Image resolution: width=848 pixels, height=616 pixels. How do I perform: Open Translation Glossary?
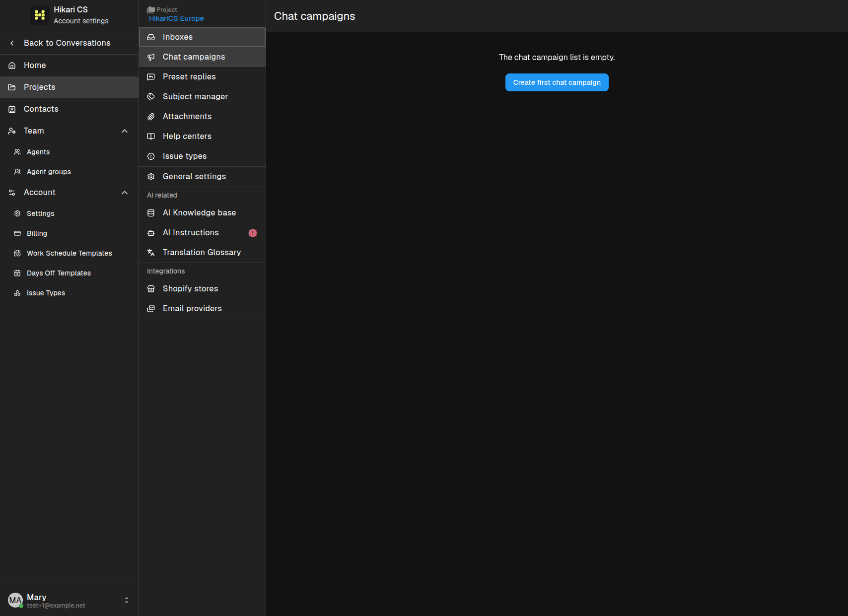[202, 253]
